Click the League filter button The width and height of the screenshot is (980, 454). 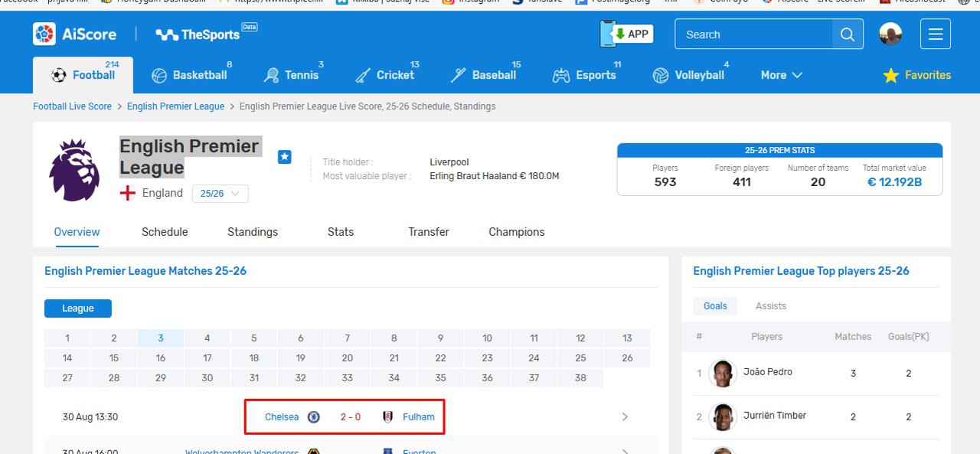[78, 309]
